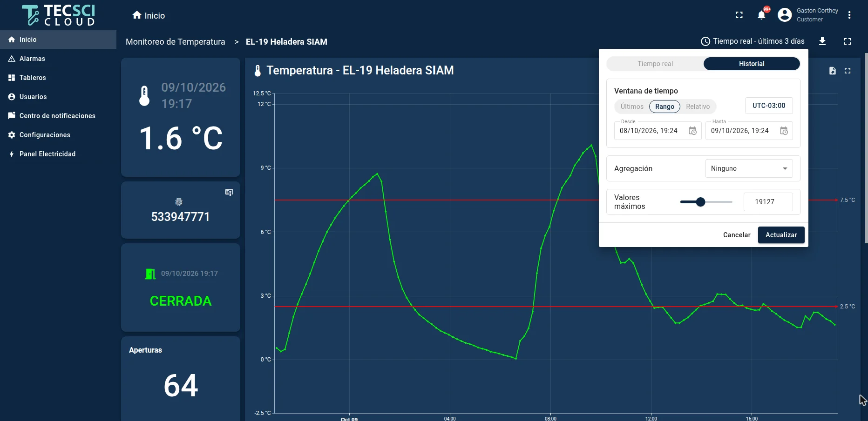Click the page vertical scrollbar
This screenshot has height=421, width=868.
tap(866, 148)
